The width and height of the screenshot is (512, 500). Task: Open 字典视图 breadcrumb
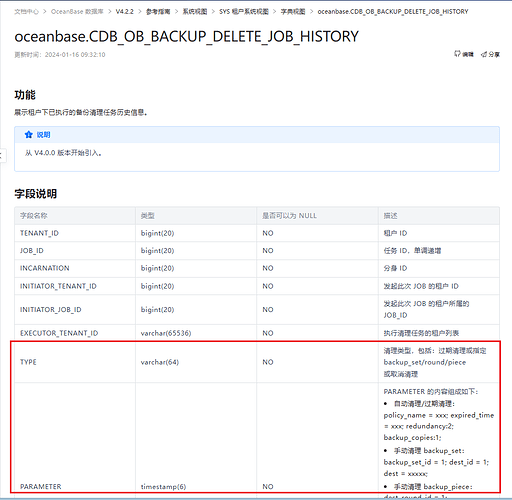point(293,12)
